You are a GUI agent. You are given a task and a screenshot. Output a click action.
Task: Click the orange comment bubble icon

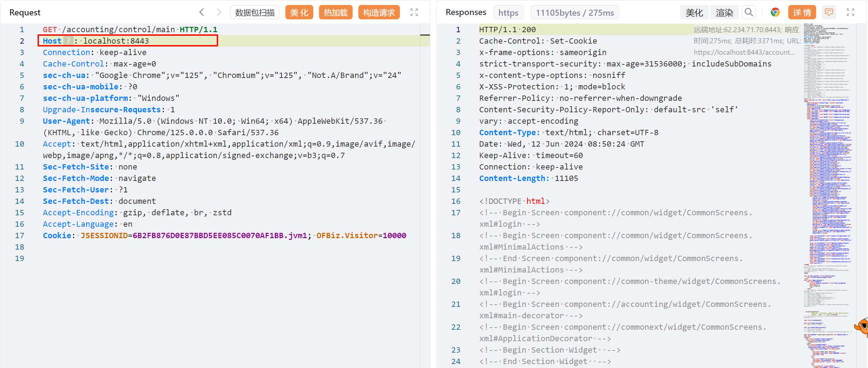coord(829,13)
